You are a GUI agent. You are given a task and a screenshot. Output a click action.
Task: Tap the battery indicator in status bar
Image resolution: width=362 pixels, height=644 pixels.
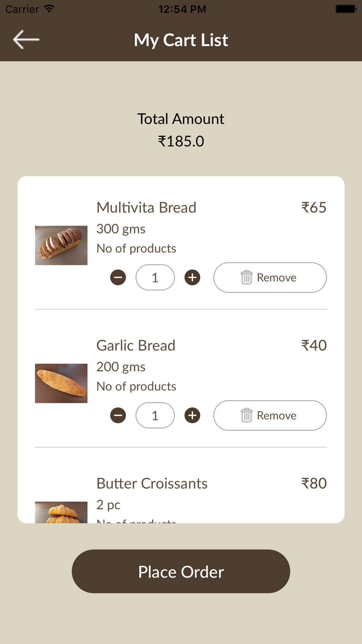346,9
